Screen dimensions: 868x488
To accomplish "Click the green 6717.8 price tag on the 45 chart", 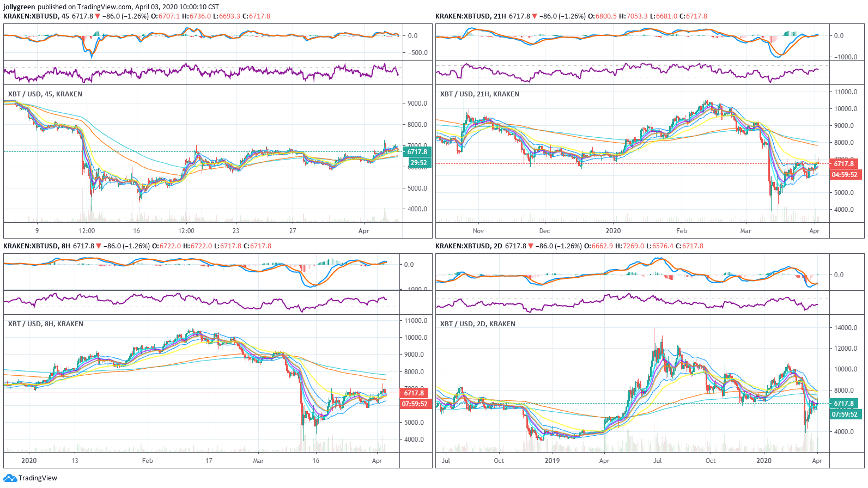I will tap(417, 152).
